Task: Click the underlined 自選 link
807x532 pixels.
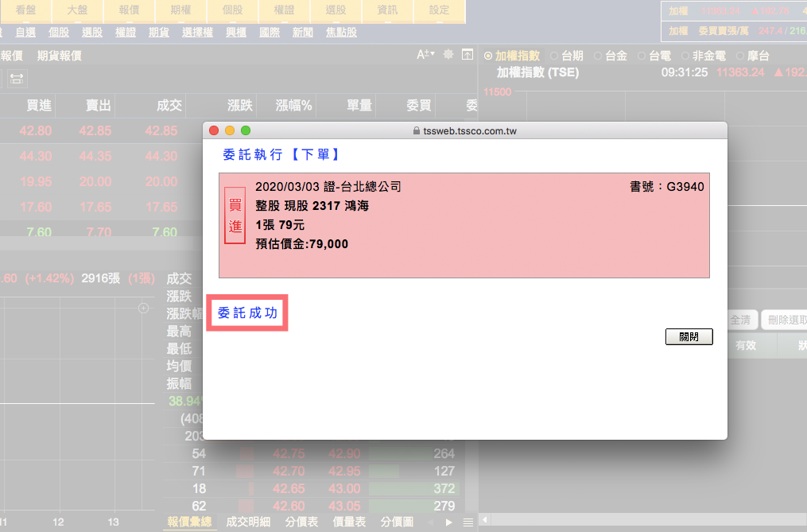Action: click(x=25, y=33)
